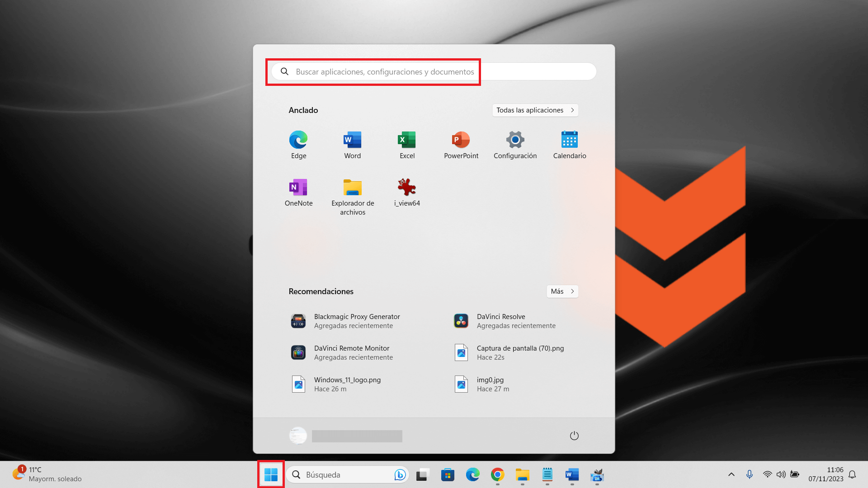Expand Todas las aplicaciones list
The width and height of the screenshot is (868, 488).
coord(535,110)
